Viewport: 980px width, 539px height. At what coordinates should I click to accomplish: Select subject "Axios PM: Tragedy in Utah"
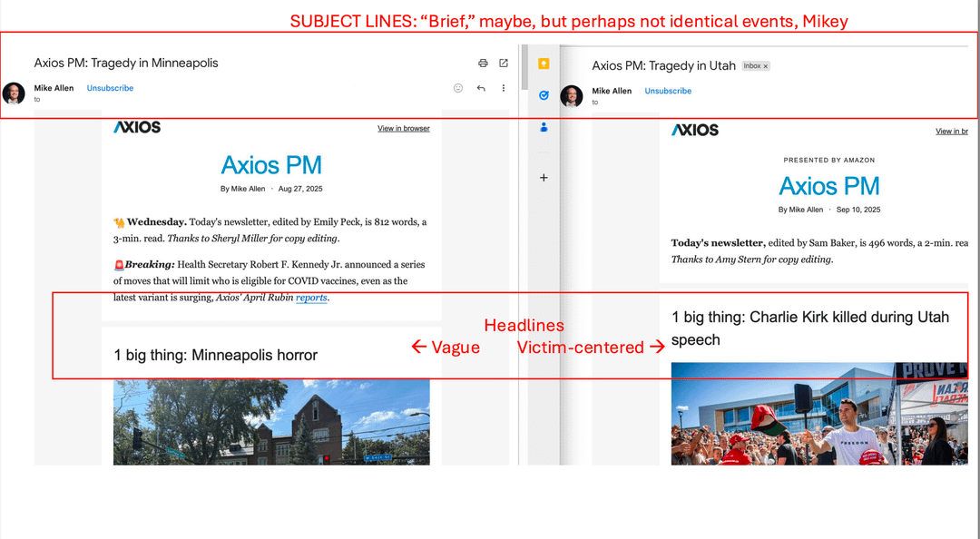coord(663,65)
